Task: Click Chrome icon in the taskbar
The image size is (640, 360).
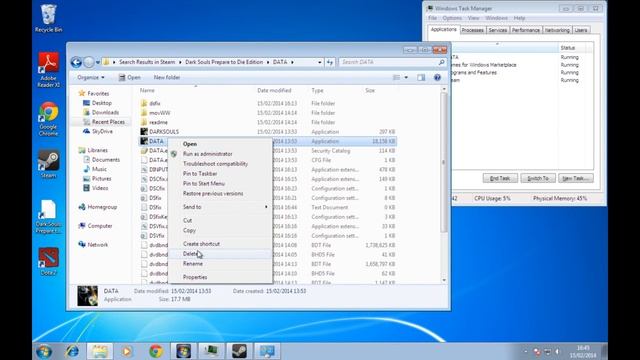Action: [156, 351]
